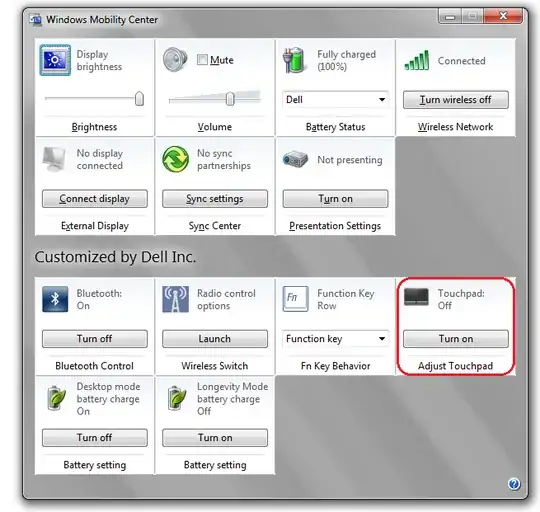
Task: Click the Customized by Dell Inc. heading
Action: [x=115, y=257]
